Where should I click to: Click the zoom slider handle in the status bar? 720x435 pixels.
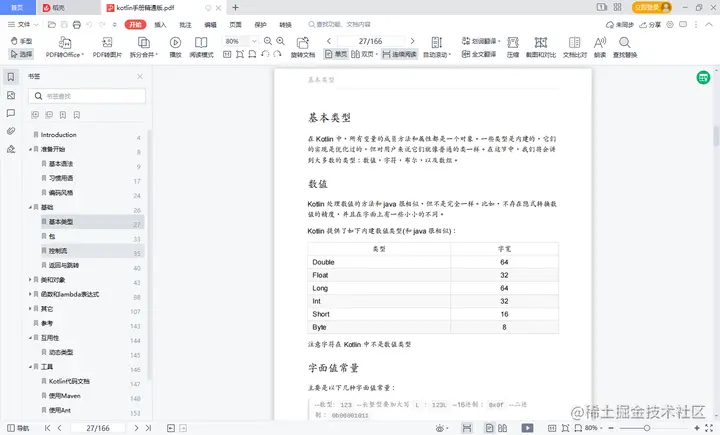click(647, 428)
